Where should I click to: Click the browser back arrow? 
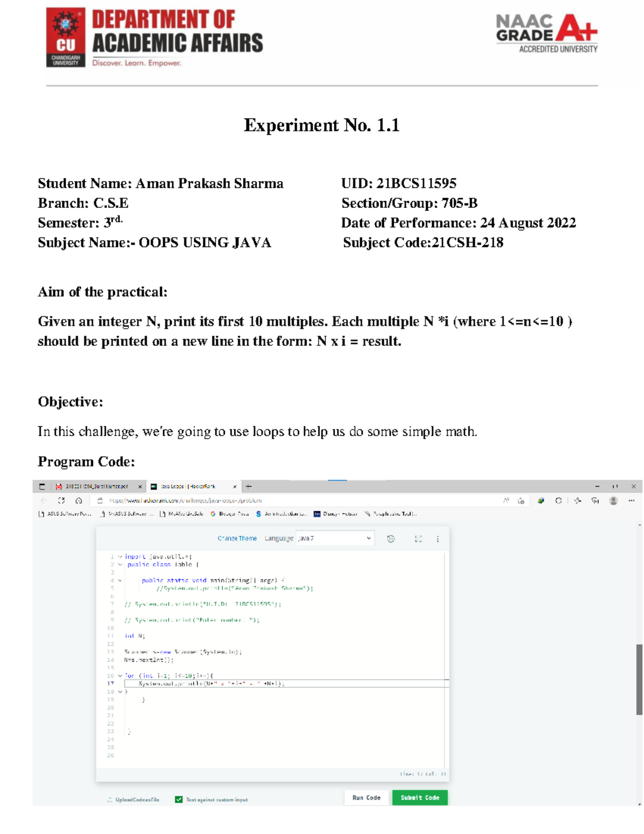click(43, 501)
